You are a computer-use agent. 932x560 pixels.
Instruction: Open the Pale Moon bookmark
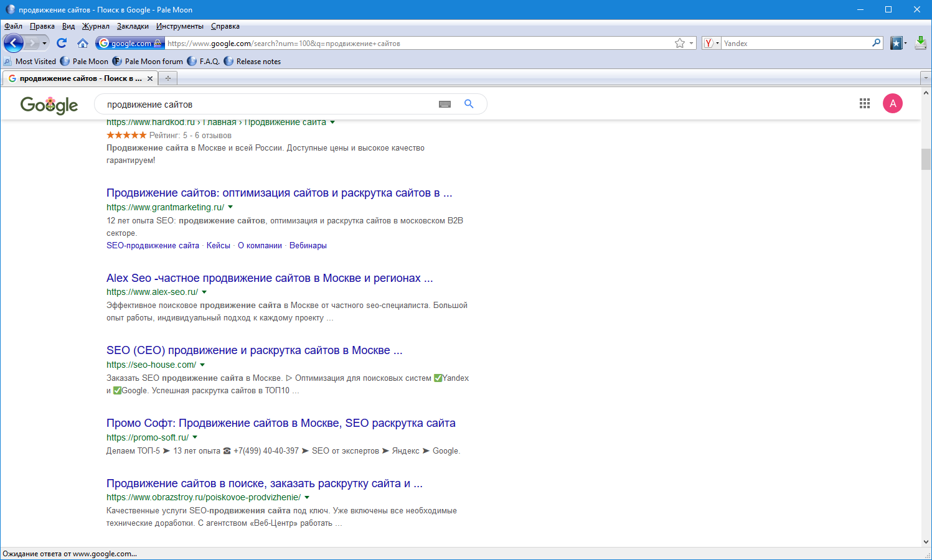click(84, 61)
